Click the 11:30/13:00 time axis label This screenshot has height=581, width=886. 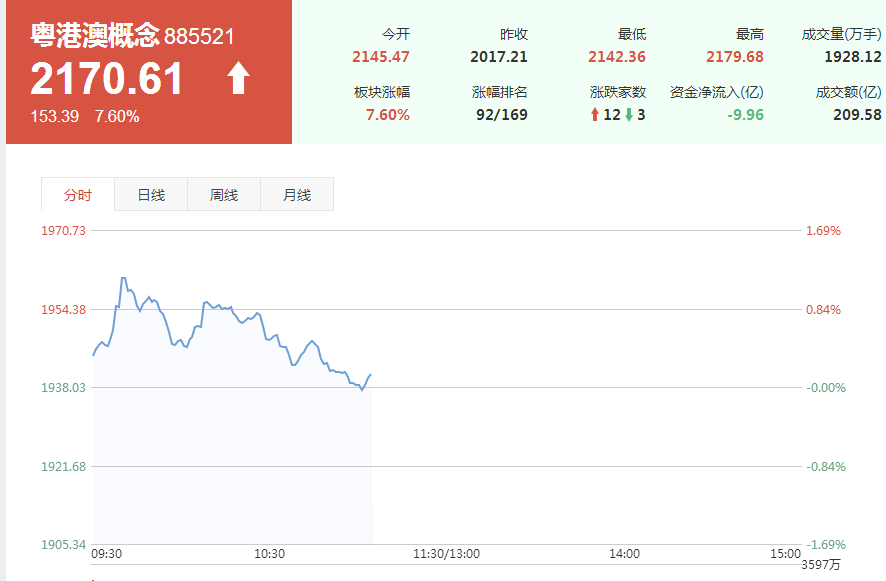pos(446,554)
